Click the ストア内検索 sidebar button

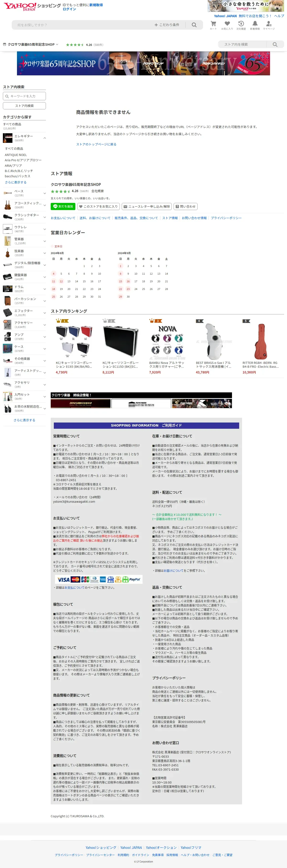(24, 106)
